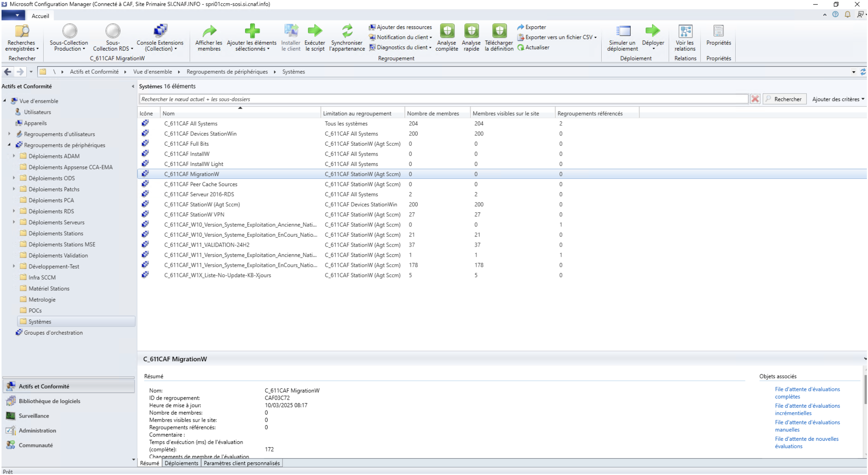Switch to the Déploiements bottom tab
This screenshot has width=868, height=475.
pos(181,463)
